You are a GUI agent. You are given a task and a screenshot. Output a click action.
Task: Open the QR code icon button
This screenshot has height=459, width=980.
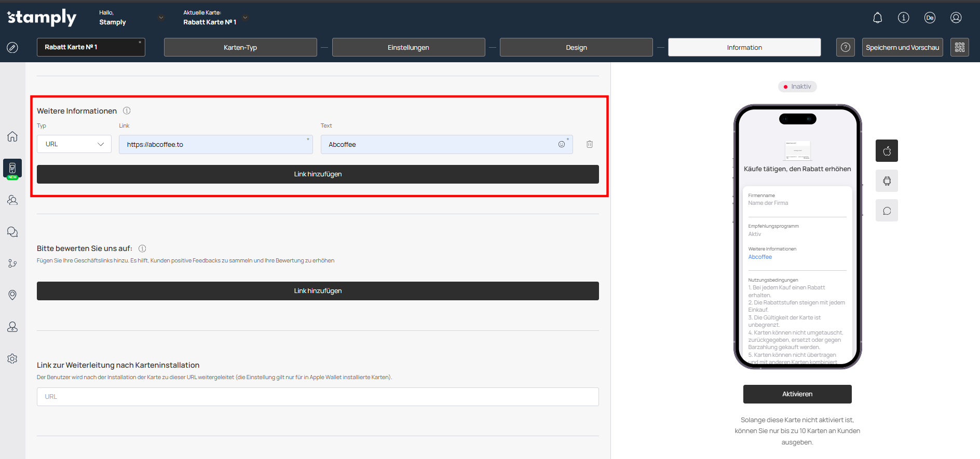[959, 47]
